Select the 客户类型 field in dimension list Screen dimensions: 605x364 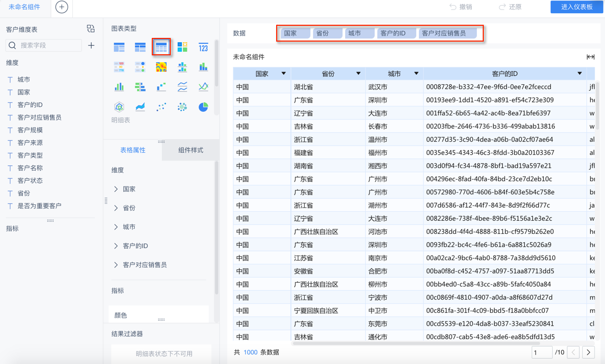(30, 155)
